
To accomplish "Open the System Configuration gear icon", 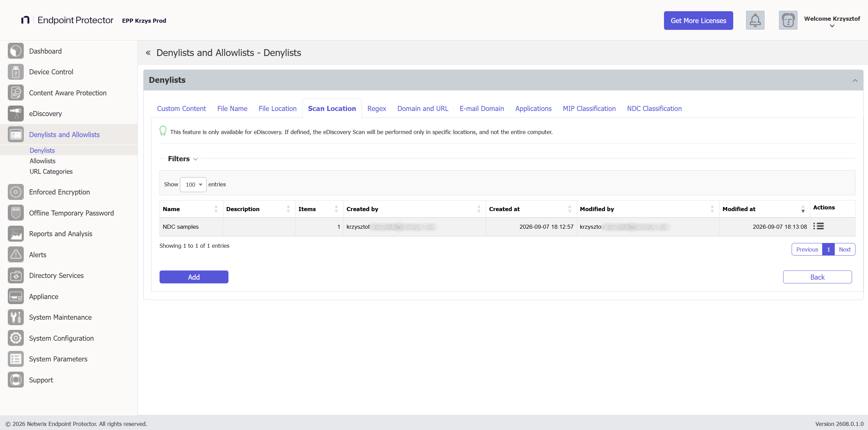I will pyautogui.click(x=16, y=338).
